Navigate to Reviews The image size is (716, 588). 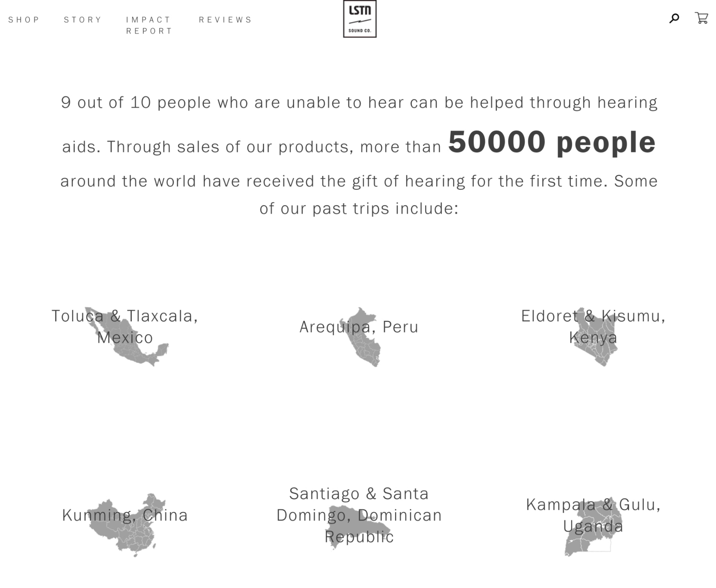click(x=225, y=20)
